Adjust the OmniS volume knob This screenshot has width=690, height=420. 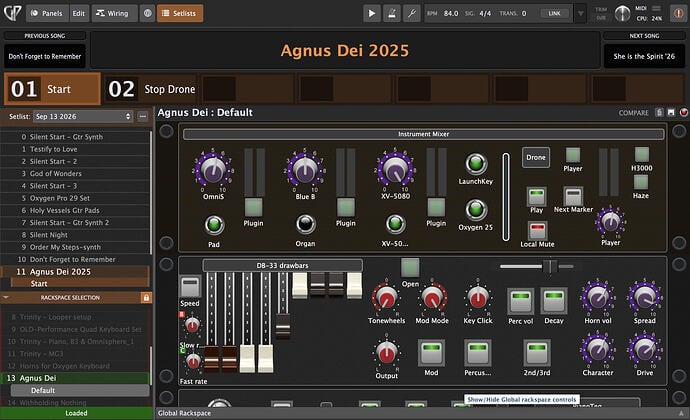tap(213, 169)
